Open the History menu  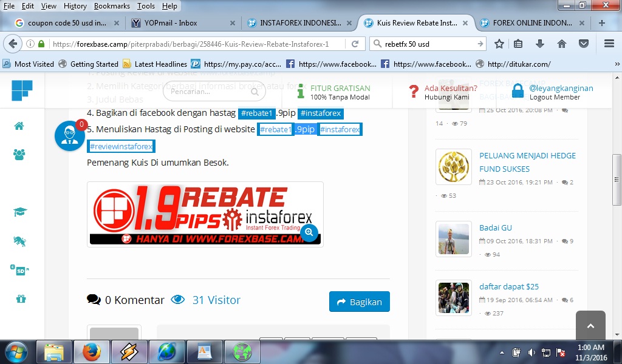pos(75,6)
